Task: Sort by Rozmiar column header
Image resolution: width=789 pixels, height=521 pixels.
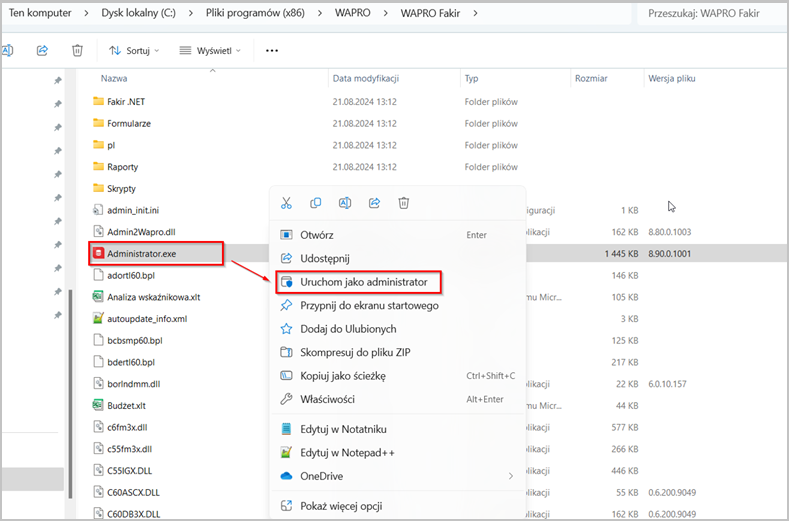Action: (591, 79)
